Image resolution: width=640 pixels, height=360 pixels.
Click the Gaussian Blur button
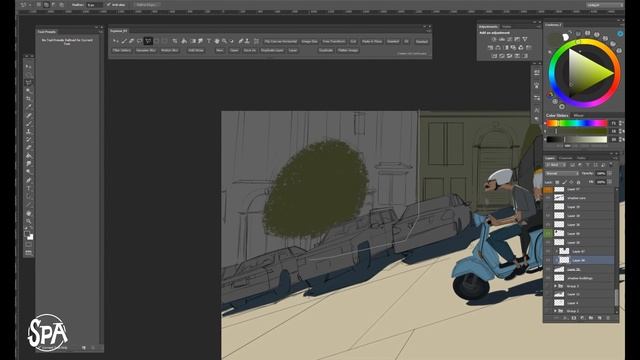[x=146, y=50]
